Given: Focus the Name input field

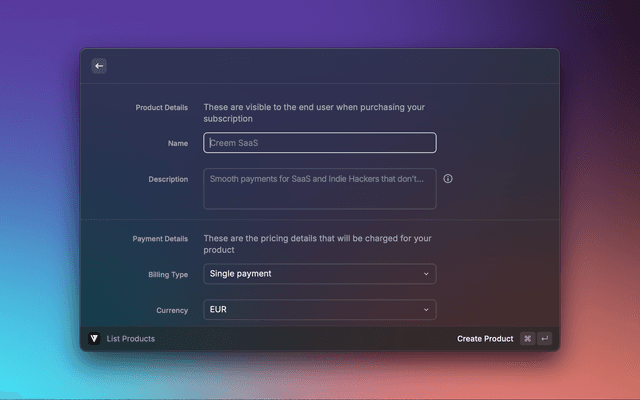Looking at the screenshot, I should [319, 143].
